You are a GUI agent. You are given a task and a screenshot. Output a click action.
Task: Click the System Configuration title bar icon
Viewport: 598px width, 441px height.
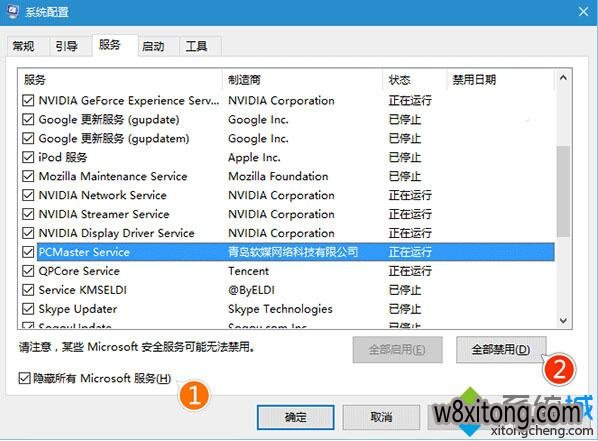(12, 11)
